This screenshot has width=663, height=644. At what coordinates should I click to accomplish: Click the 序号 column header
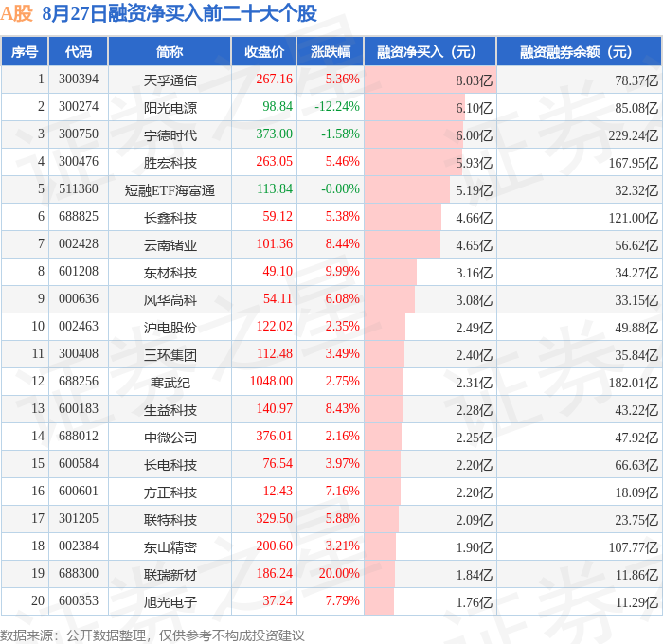coord(25,51)
